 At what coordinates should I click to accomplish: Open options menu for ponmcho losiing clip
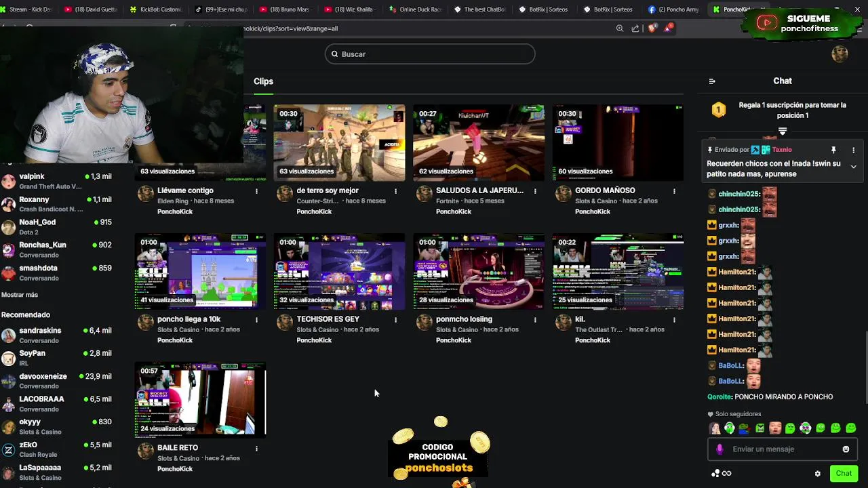coord(535,319)
